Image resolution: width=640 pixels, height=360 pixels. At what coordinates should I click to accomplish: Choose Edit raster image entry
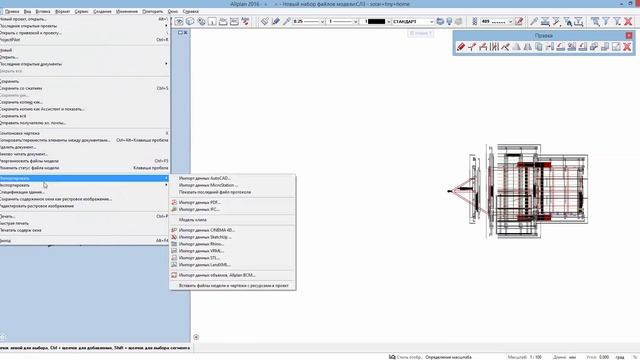(84, 206)
